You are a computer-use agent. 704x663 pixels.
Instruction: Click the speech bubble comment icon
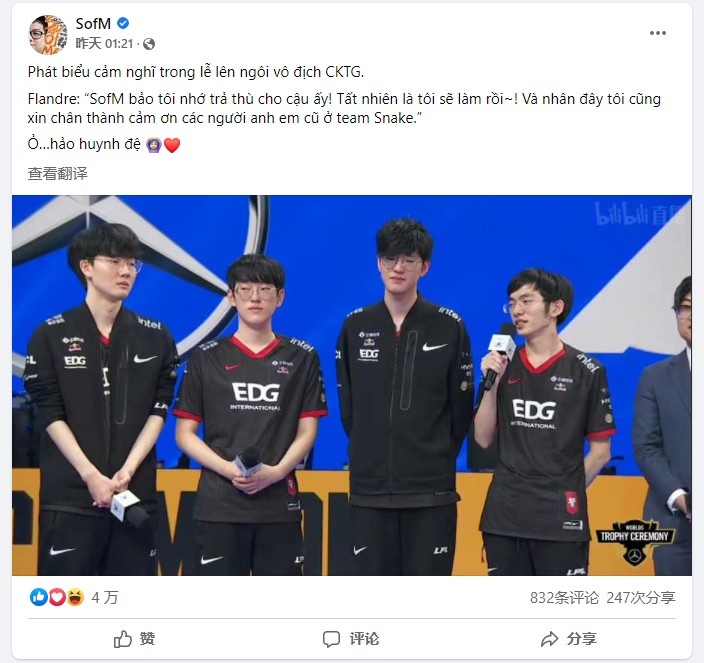click(331, 639)
